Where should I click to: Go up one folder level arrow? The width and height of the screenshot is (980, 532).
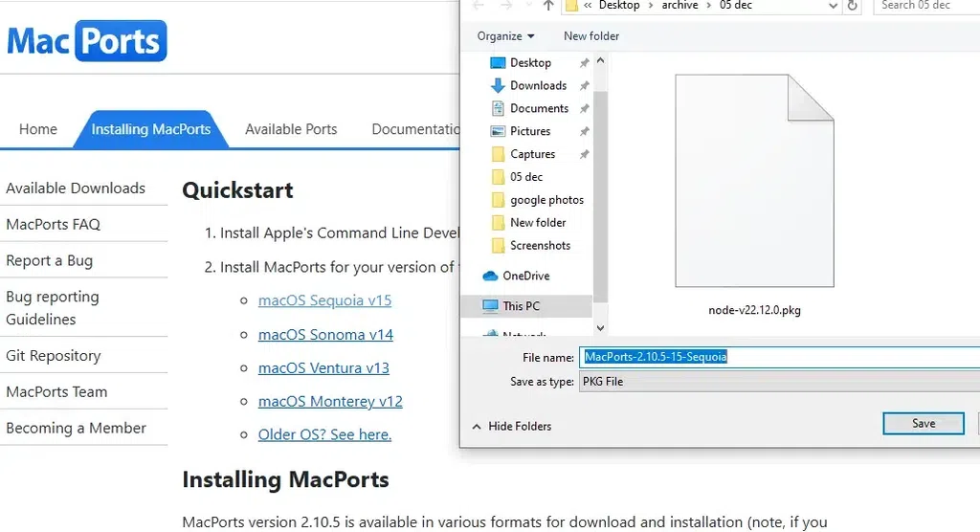548,6
